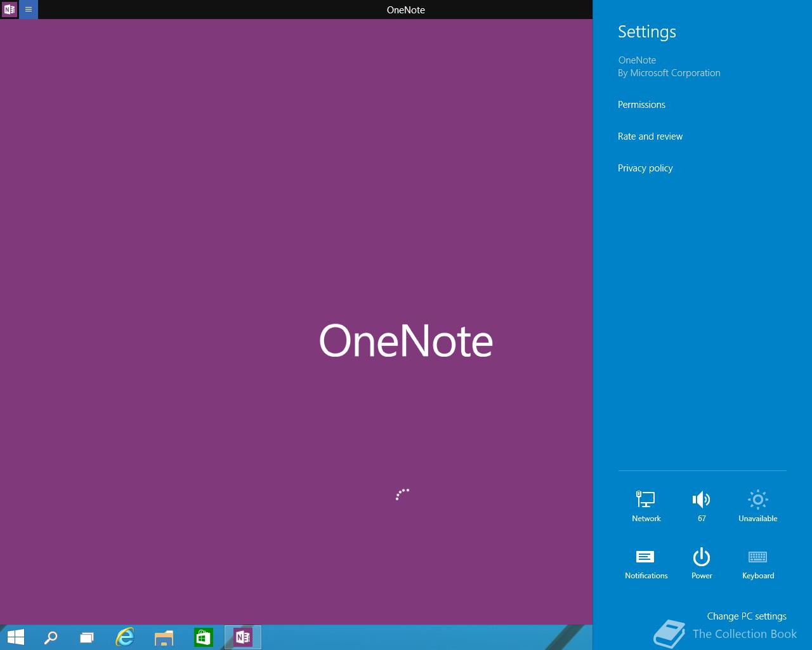Click the Settings heading

647,32
